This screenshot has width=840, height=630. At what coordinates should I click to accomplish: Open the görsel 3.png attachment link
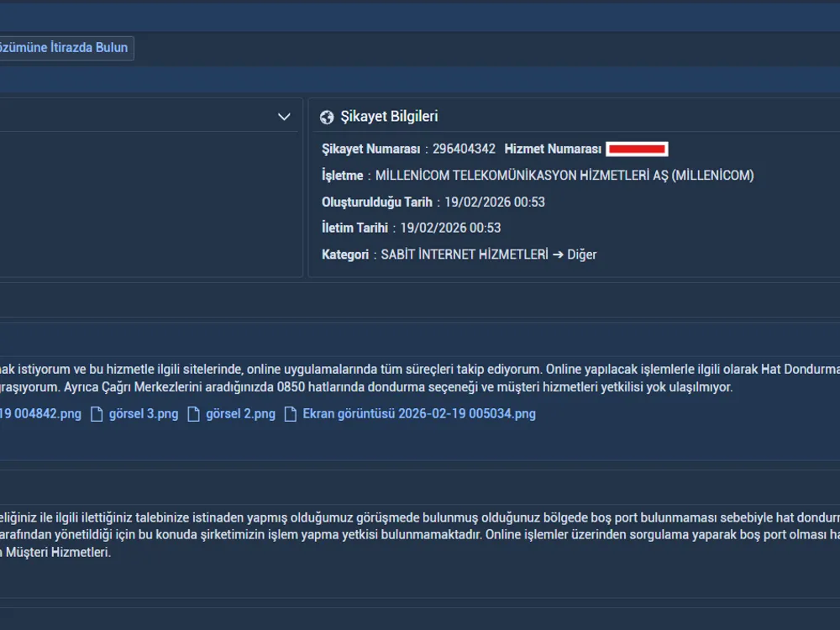click(x=144, y=414)
